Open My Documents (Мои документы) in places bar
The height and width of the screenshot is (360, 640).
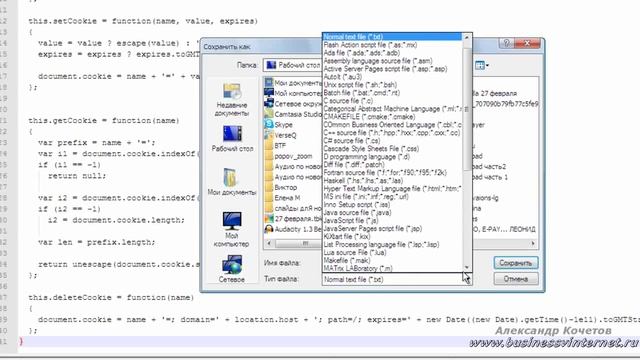click(x=231, y=182)
